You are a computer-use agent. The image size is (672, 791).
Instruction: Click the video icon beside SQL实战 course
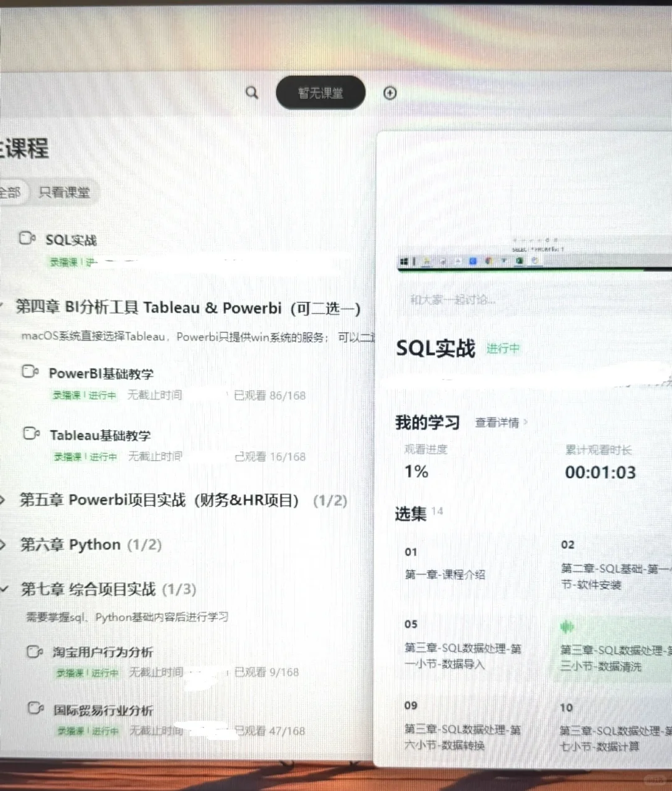[27, 238]
